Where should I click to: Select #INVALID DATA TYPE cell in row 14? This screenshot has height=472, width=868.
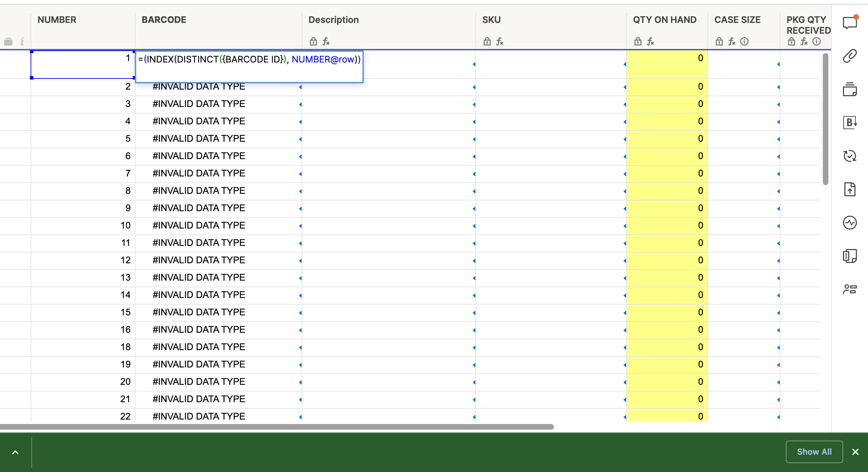click(219, 295)
